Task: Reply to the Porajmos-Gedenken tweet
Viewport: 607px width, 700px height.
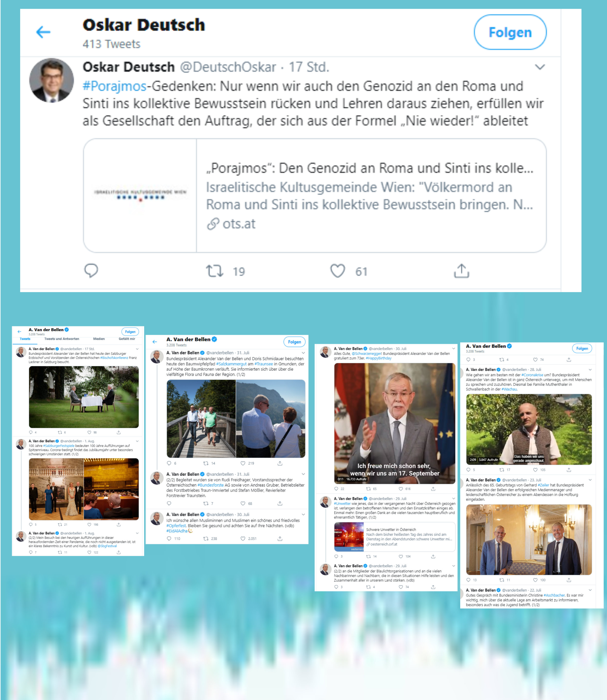Action: [91, 271]
